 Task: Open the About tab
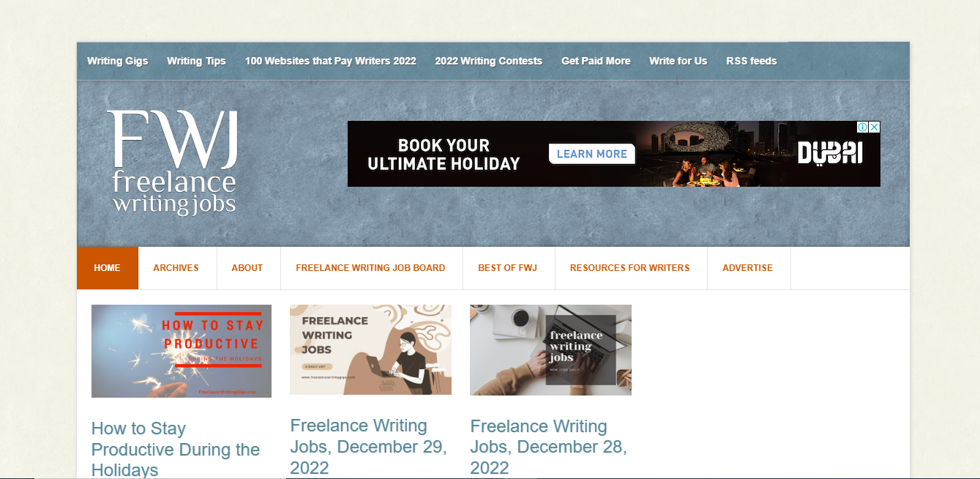[247, 268]
